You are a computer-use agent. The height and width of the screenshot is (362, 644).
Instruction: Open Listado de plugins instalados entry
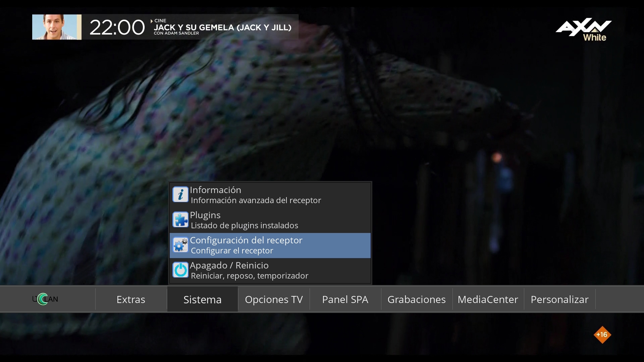coord(244,225)
